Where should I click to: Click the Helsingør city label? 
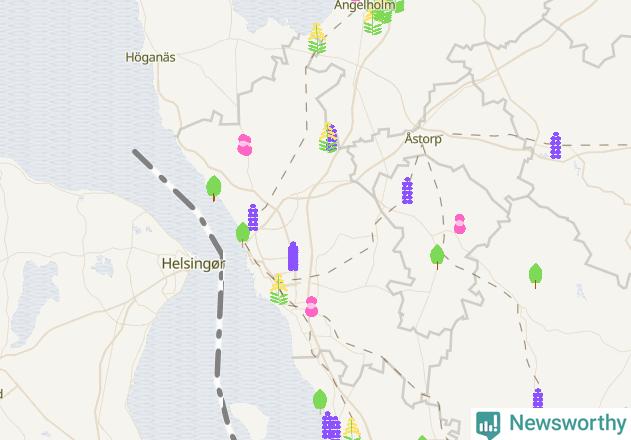click(x=193, y=264)
